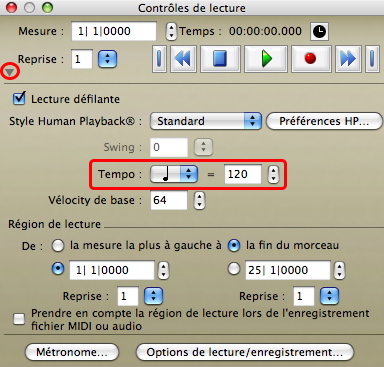The image size is (384, 367).
Task: Open the Tempo note value dropdown
Action: point(174,174)
